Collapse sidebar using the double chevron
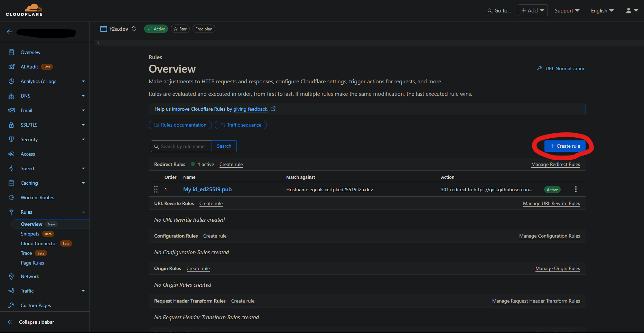 pos(10,322)
